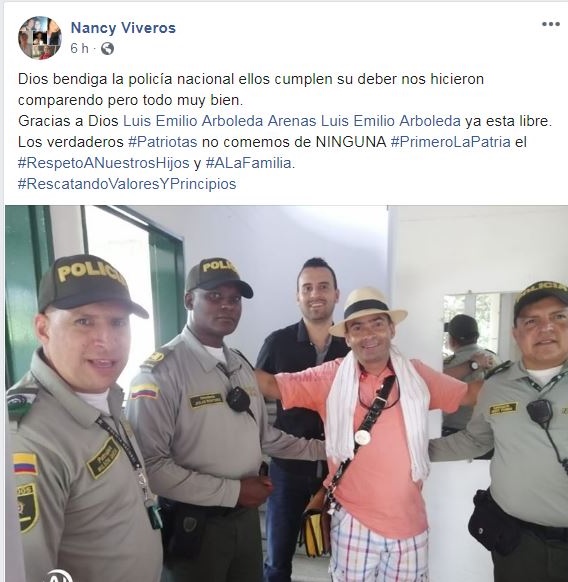Click the watermark icon at the photo's bottom-left corner
The height and width of the screenshot is (582, 568).
coord(59,575)
